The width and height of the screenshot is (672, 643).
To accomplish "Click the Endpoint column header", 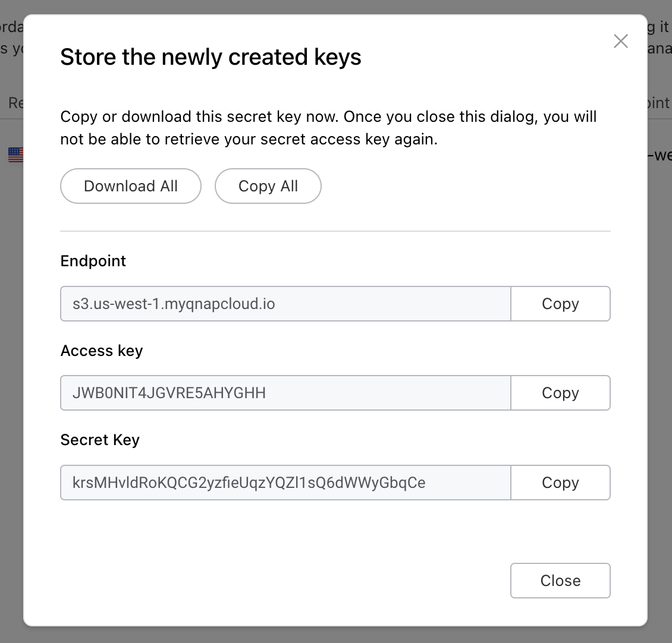I will pyautogui.click(x=660, y=103).
